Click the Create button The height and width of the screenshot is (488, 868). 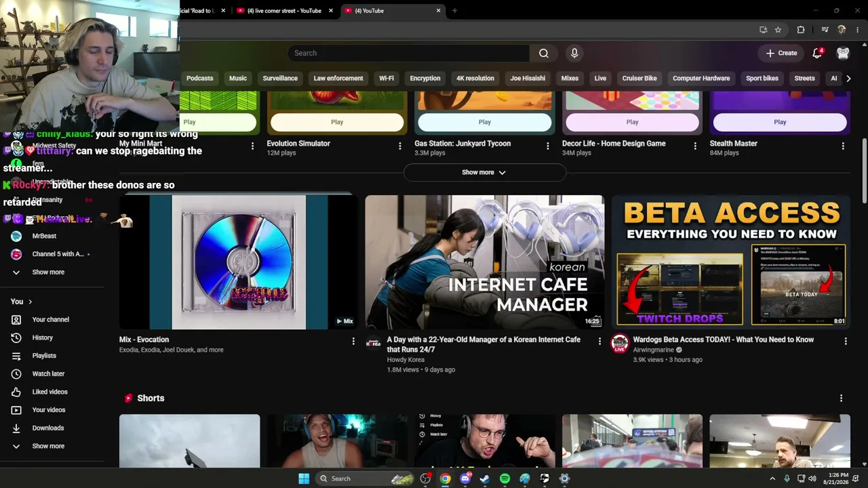781,53
